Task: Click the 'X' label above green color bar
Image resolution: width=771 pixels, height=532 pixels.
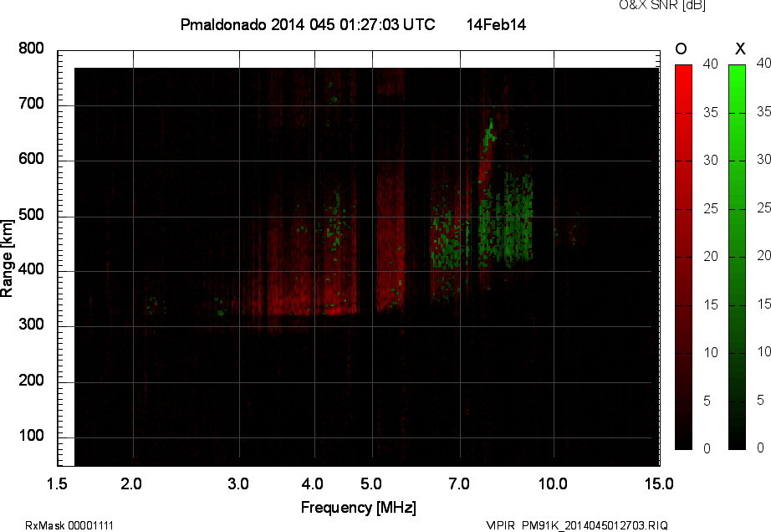Action: tap(740, 49)
